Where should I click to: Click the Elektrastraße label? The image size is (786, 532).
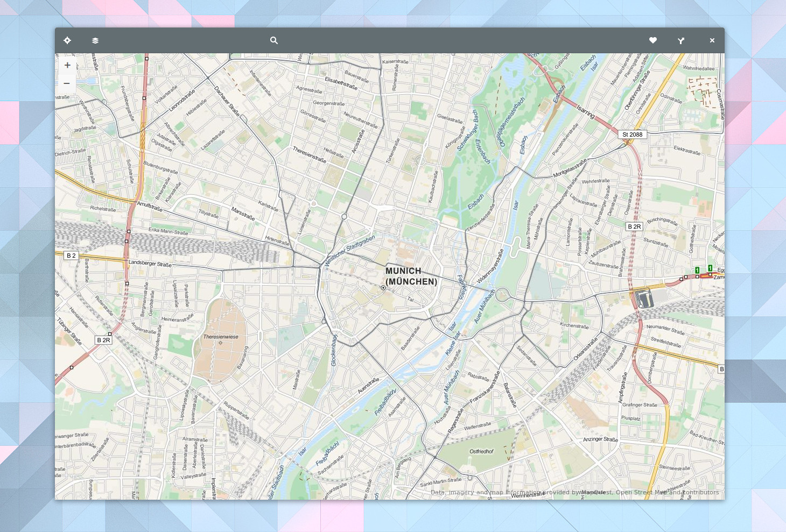(687, 150)
